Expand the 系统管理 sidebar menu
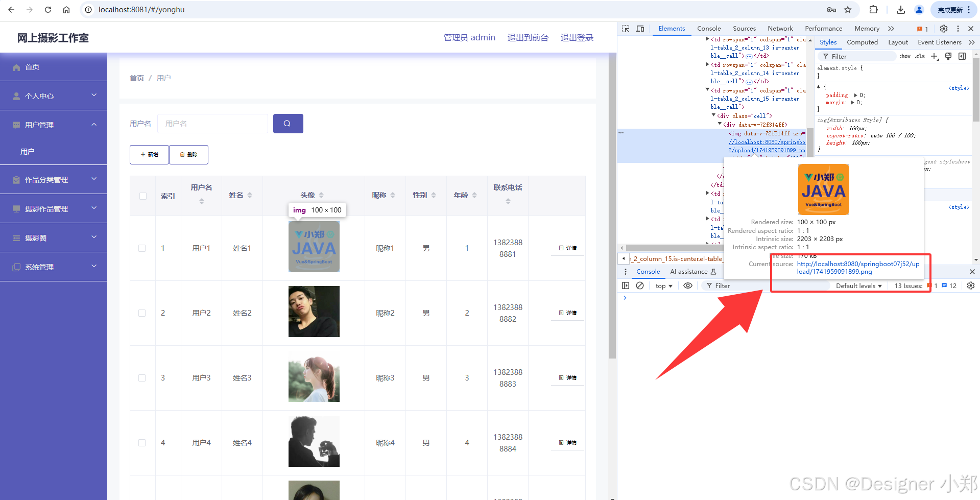980x500 pixels. point(54,266)
